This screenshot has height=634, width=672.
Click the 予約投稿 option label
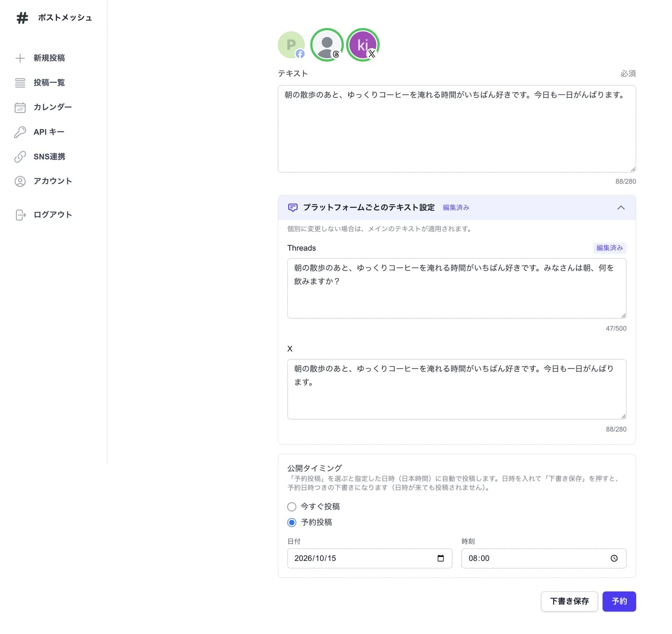(x=316, y=522)
